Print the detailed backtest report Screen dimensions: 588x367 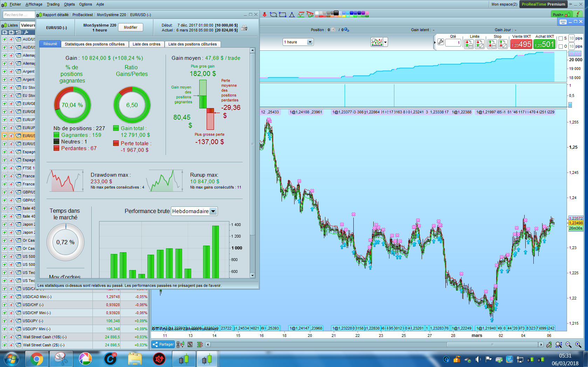click(244, 28)
